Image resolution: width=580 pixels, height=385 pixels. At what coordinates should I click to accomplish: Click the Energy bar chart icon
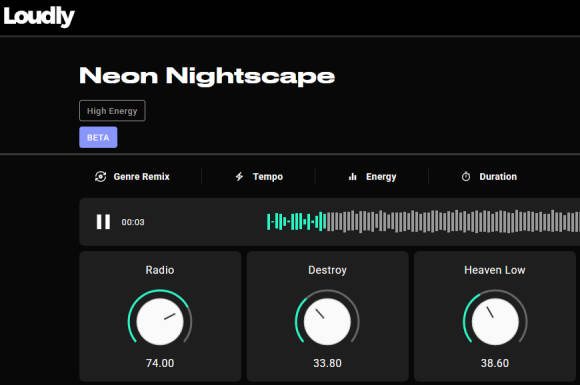tap(353, 177)
